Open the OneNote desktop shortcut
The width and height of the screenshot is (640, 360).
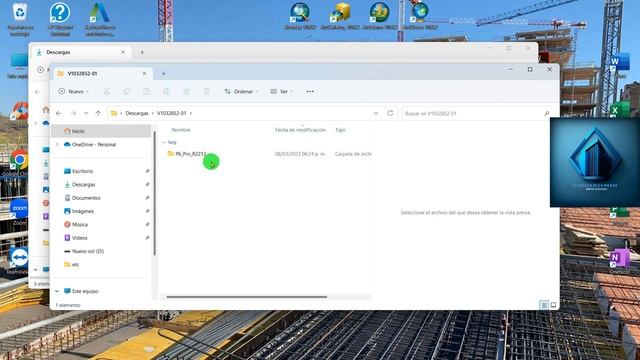tap(620, 261)
